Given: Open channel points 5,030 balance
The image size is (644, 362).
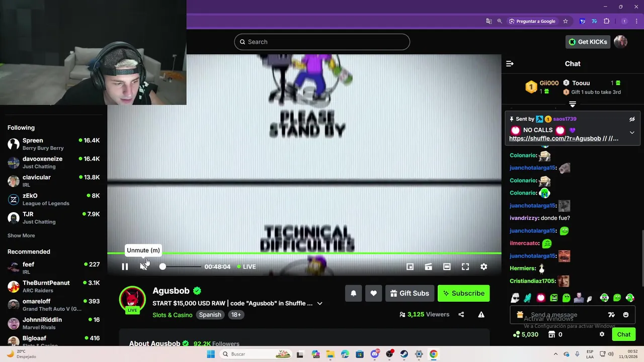Looking at the screenshot, I should [525, 334].
